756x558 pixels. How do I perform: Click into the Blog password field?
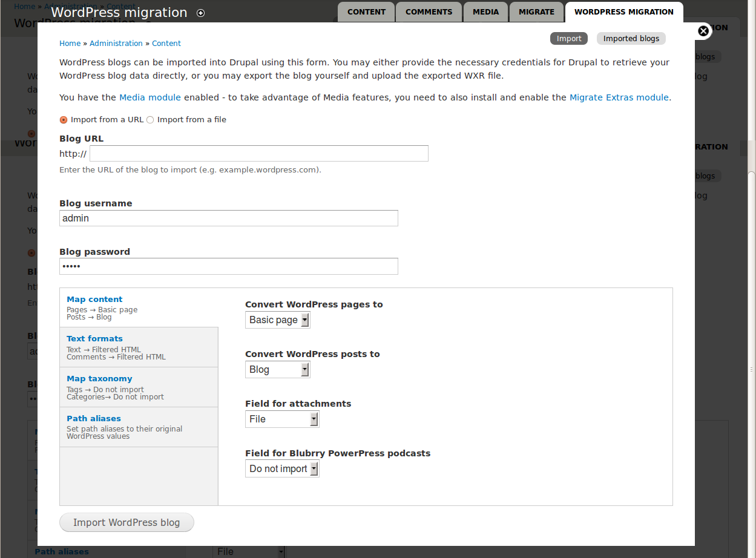pos(229,266)
